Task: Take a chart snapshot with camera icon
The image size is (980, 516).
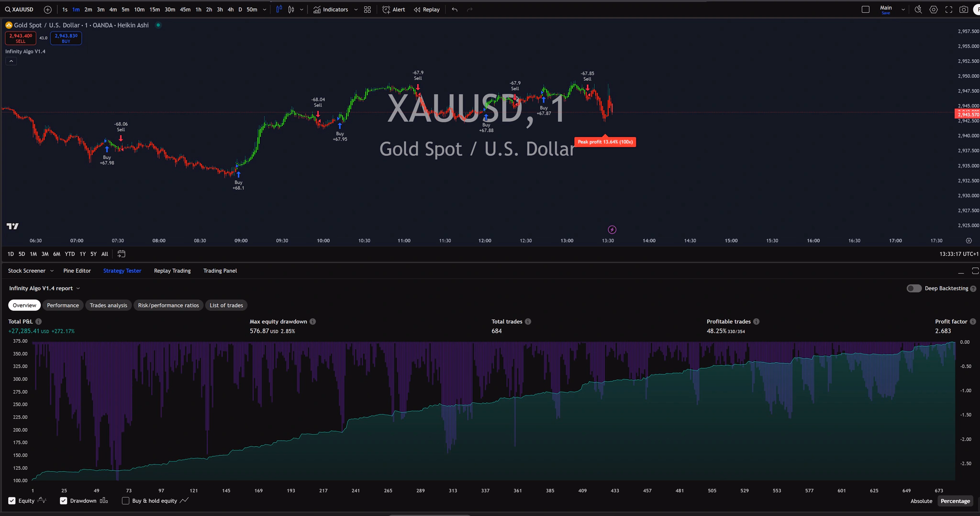Action: pyautogui.click(x=964, y=9)
